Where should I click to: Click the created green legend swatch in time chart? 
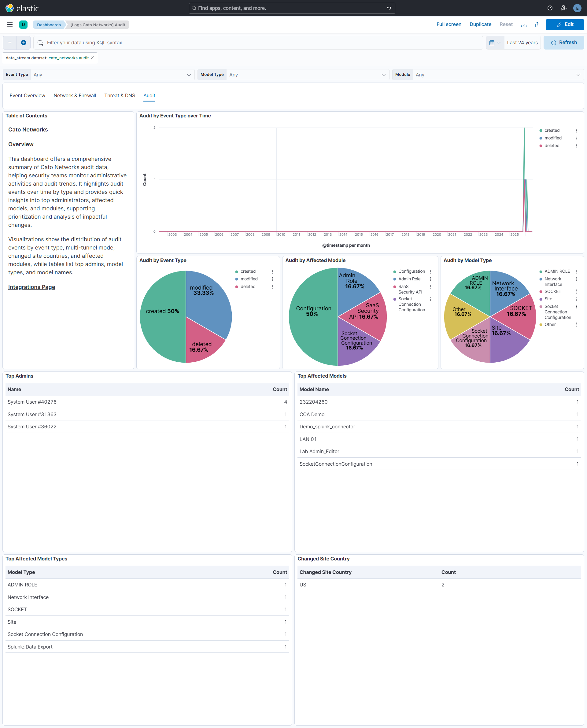pos(541,131)
